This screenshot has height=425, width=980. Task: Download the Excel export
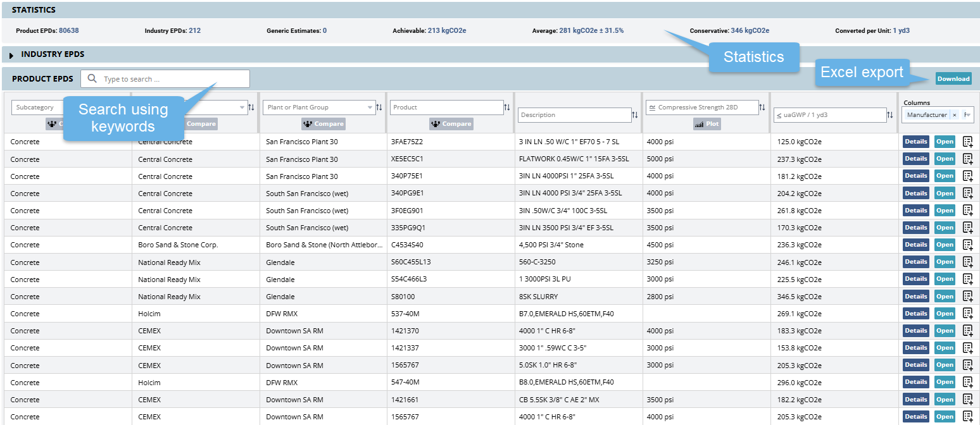953,79
